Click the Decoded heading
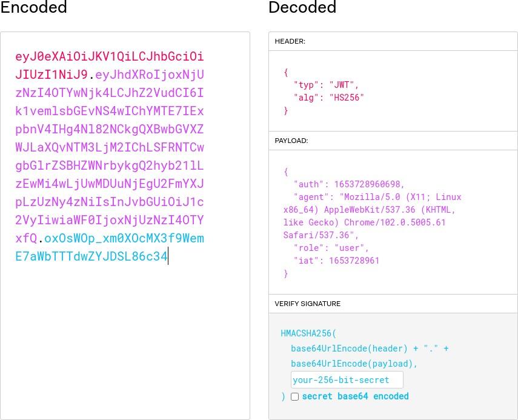This screenshot has width=518, height=420. tap(302, 8)
